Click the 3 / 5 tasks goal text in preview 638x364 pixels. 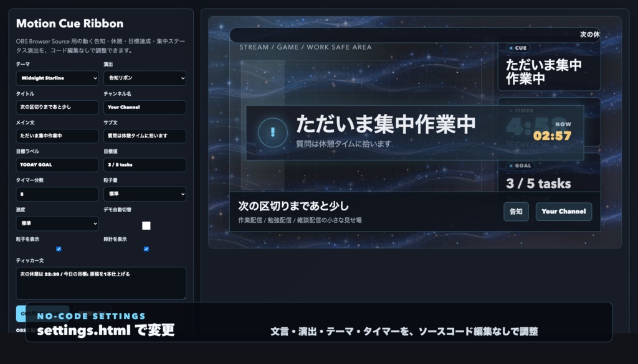point(538,184)
